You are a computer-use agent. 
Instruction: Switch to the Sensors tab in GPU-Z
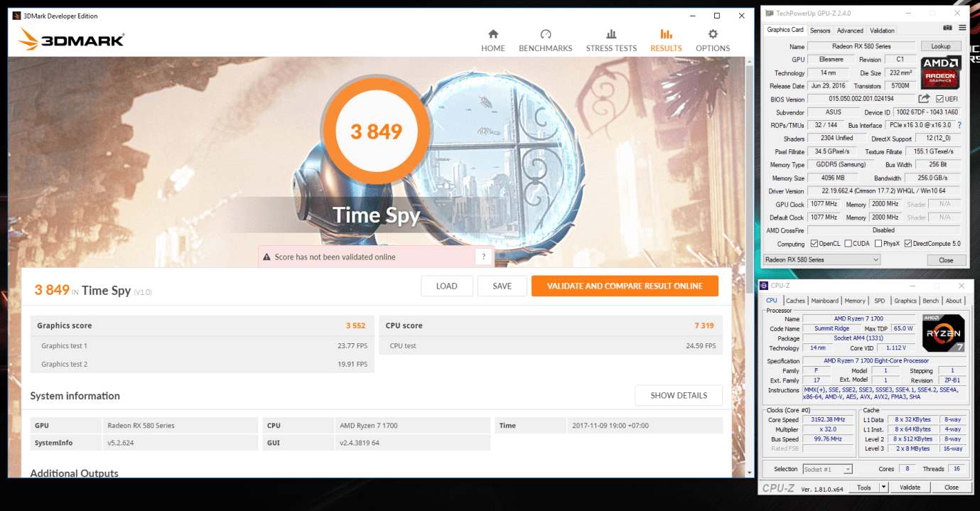[x=820, y=31]
